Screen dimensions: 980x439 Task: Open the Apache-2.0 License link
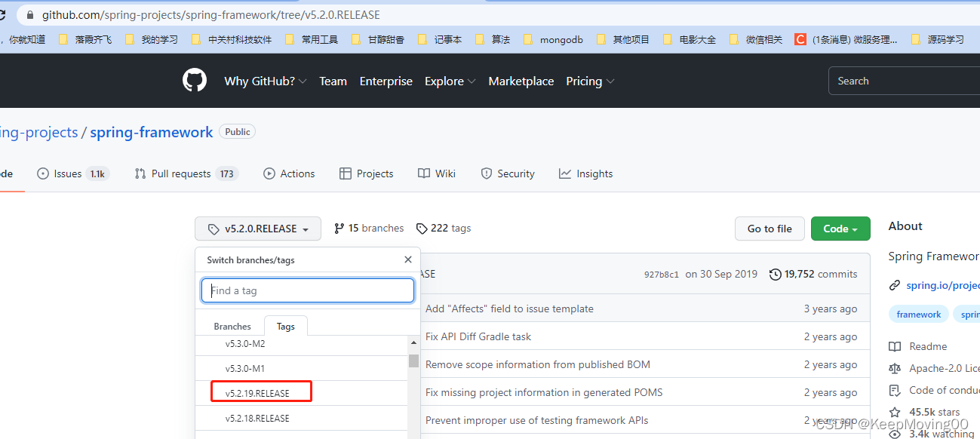(x=934, y=368)
